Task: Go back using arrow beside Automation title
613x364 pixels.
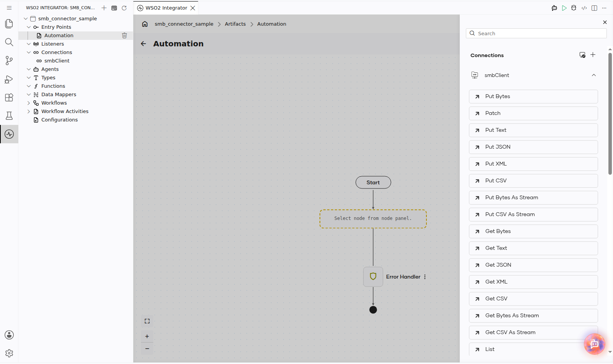Action: coord(143,44)
